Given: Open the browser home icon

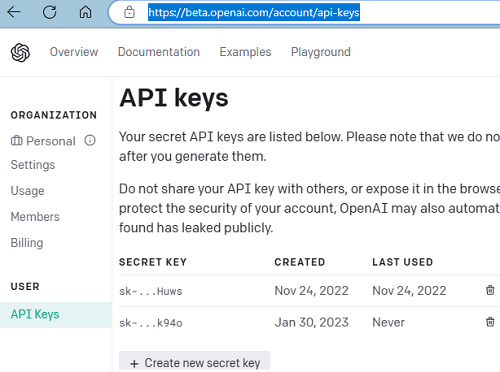Looking at the screenshot, I should point(85,12).
